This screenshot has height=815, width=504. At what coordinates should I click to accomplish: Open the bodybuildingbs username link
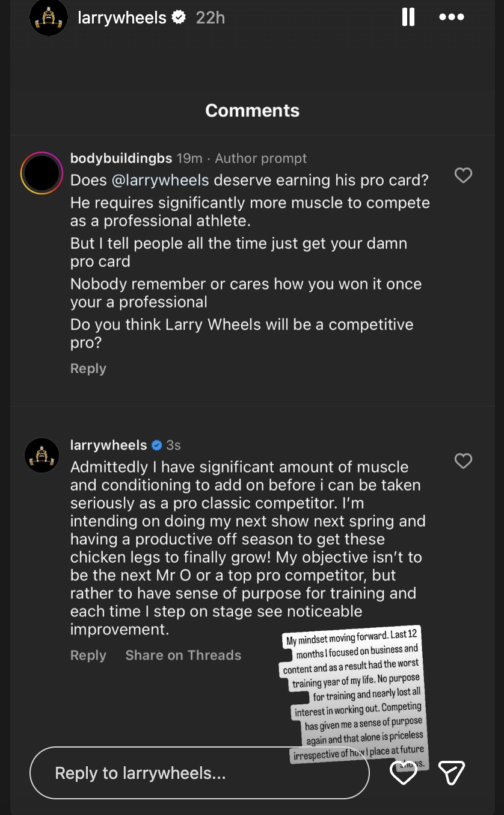121,158
